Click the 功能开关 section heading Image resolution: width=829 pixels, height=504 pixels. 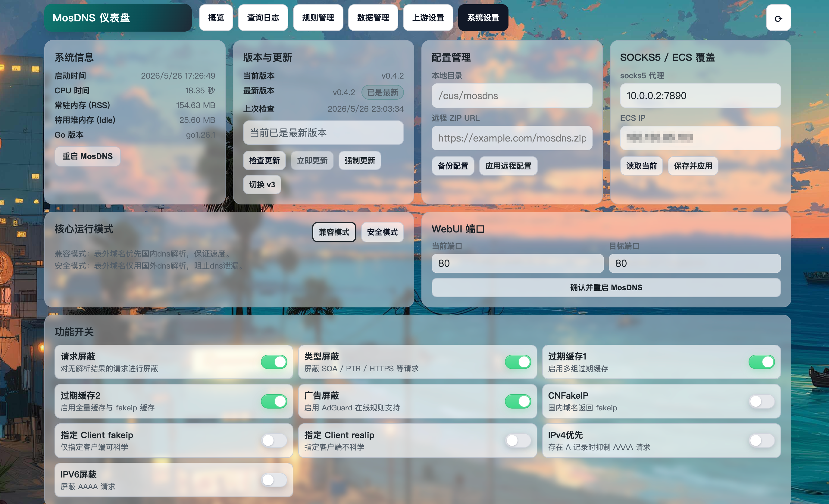74,332
